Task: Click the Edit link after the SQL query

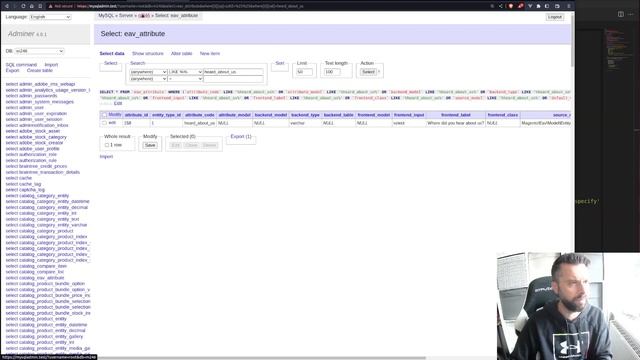Action: (x=118, y=104)
